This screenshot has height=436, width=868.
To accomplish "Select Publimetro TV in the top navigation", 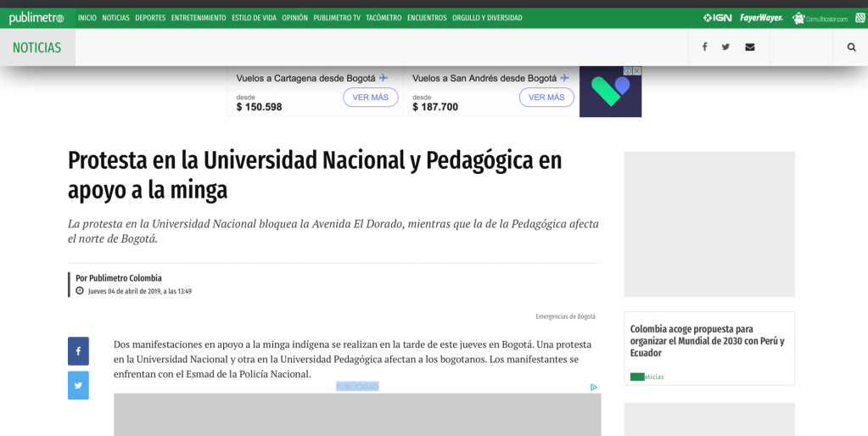I will point(336,18).
